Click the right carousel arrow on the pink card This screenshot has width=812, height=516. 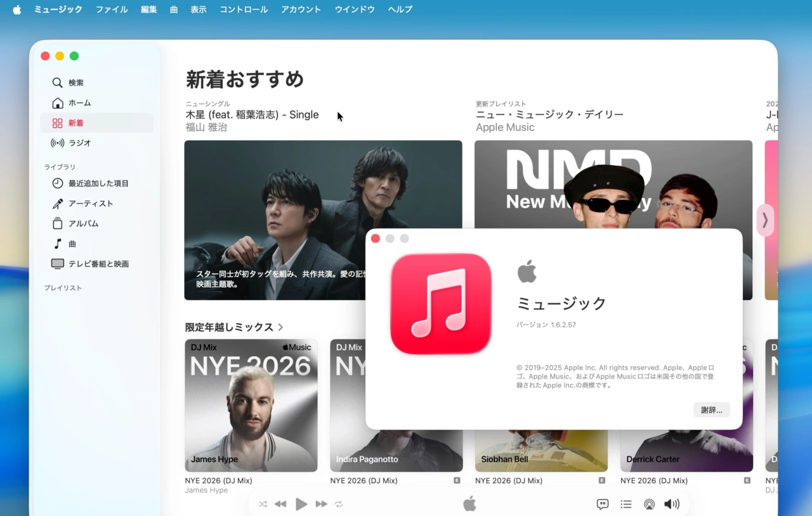tap(766, 220)
